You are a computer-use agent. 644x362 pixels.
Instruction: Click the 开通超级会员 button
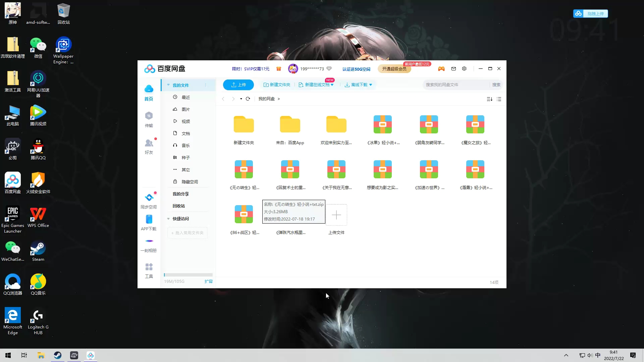pyautogui.click(x=394, y=69)
